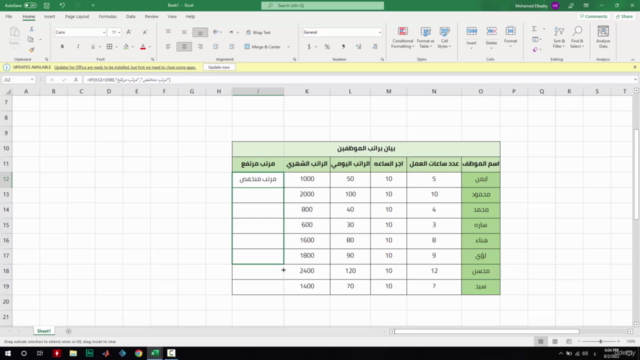Screen dimensions: 640x360
Task: Toggle Bold formatting
Action: tap(62, 47)
